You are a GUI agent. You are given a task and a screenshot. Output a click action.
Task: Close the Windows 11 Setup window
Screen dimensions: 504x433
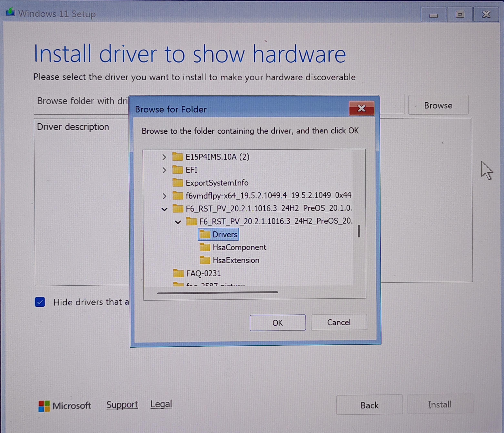pyautogui.click(x=486, y=14)
